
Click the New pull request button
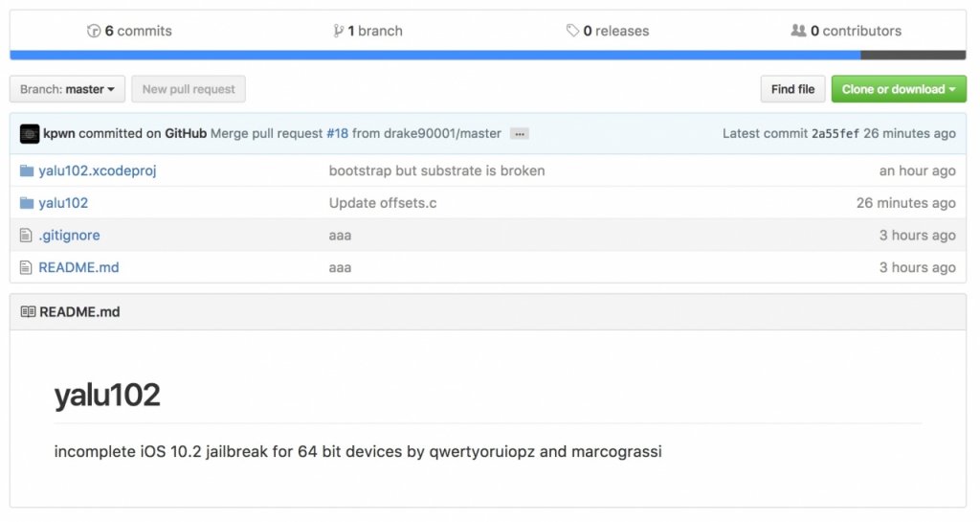click(x=189, y=89)
